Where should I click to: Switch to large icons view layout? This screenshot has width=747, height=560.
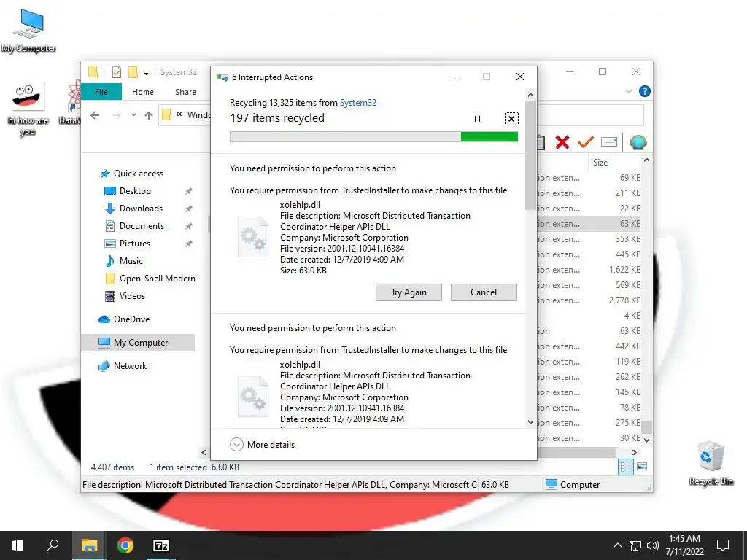coord(642,467)
